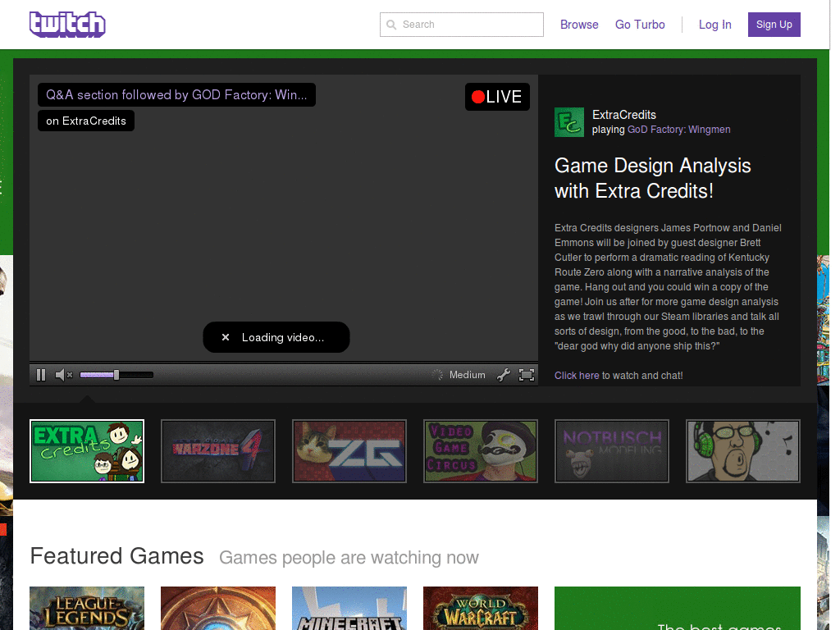
Task: Select the headphones cartoon stream thumbnail
Action: [x=743, y=451]
